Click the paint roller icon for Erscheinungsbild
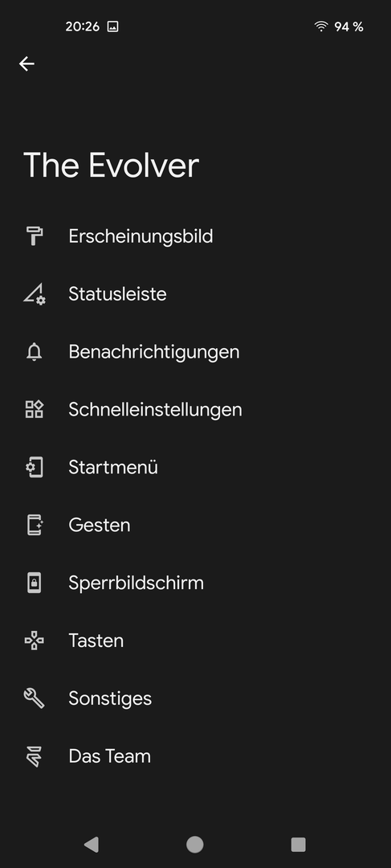Screen dimensions: 391x868 (35, 235)
